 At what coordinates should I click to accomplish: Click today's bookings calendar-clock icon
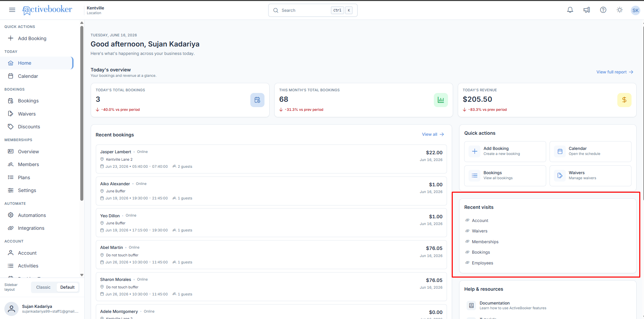(x=257, y=100)
